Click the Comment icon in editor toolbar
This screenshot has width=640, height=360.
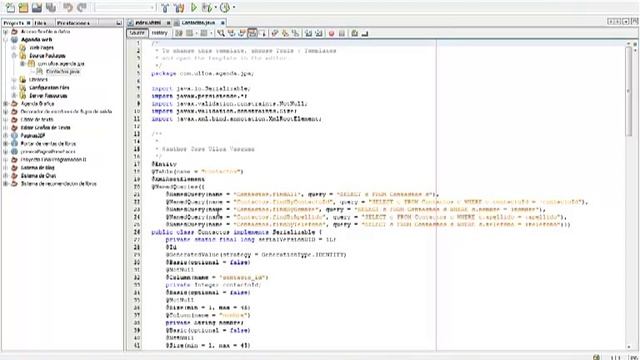tap(354, 33)
